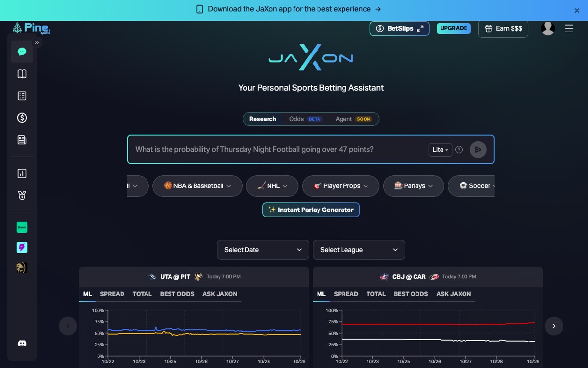Open the dollar coin icon in sidebar
This screenshot has height=368, width=588.
[22, 118]
